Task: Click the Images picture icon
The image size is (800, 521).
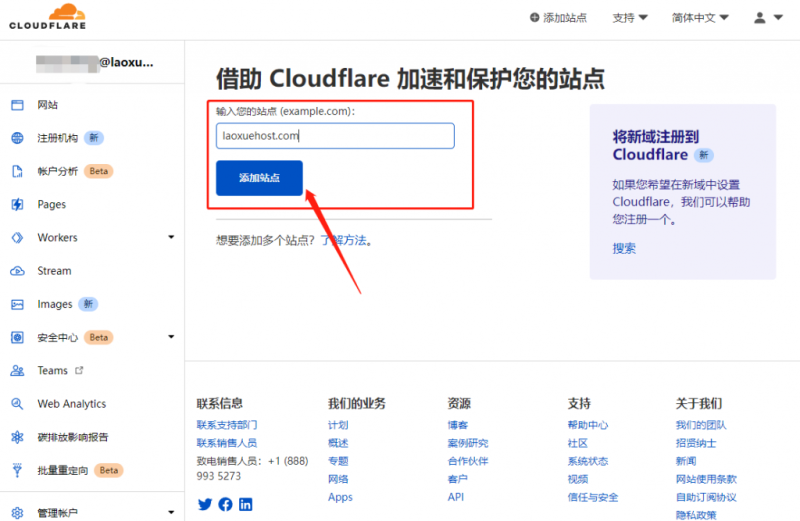Action: click(x=17, y=305)
